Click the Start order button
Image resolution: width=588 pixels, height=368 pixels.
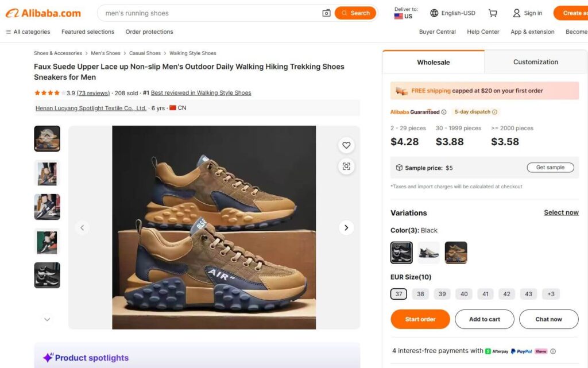[x=420, y=319]
